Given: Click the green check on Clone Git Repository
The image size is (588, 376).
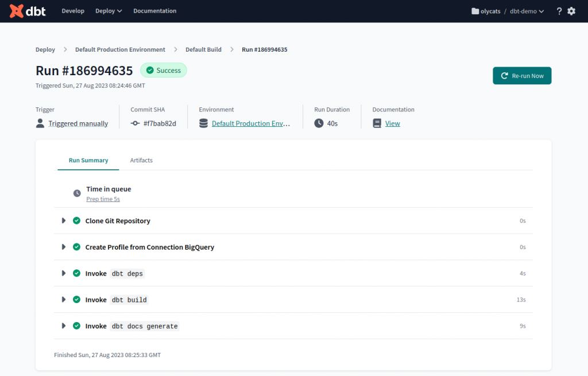Looking at the screenshot, I should click(76, 220).
